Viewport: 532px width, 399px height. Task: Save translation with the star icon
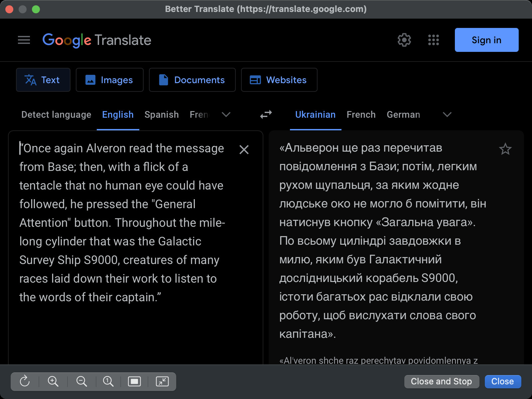pos(505,149)
